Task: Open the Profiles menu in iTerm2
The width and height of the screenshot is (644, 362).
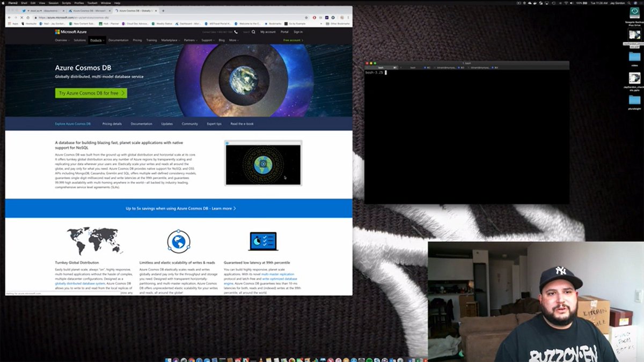Action: [x=78, y=3]
